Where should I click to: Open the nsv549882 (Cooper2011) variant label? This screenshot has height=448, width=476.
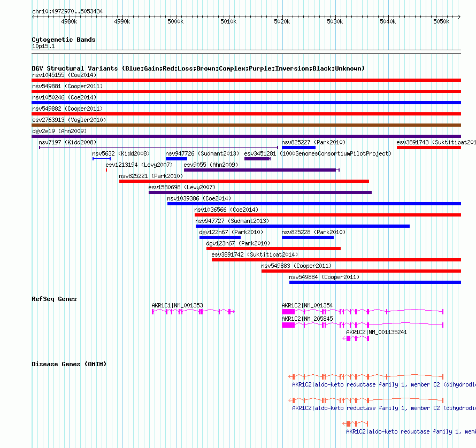[x=67, y=109]
